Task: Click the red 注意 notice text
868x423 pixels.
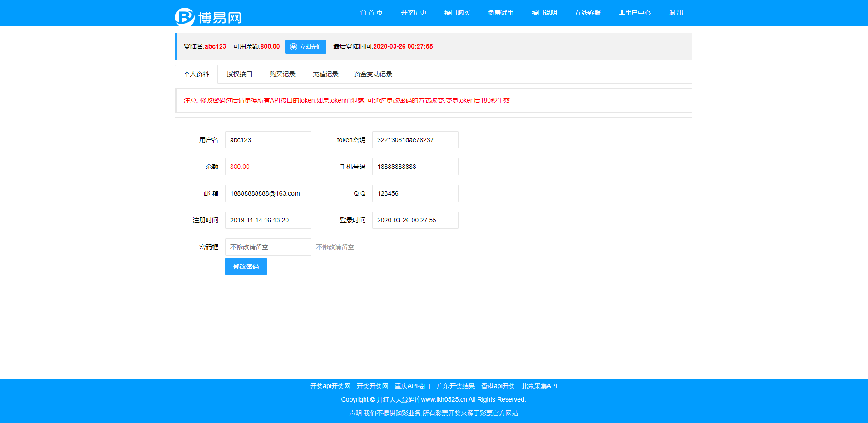Action: 347,100
